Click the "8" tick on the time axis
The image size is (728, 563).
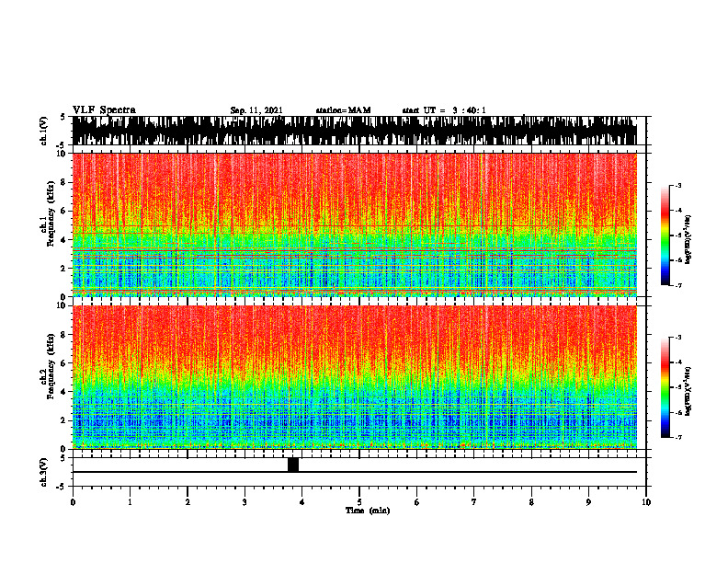coord(531,502)
